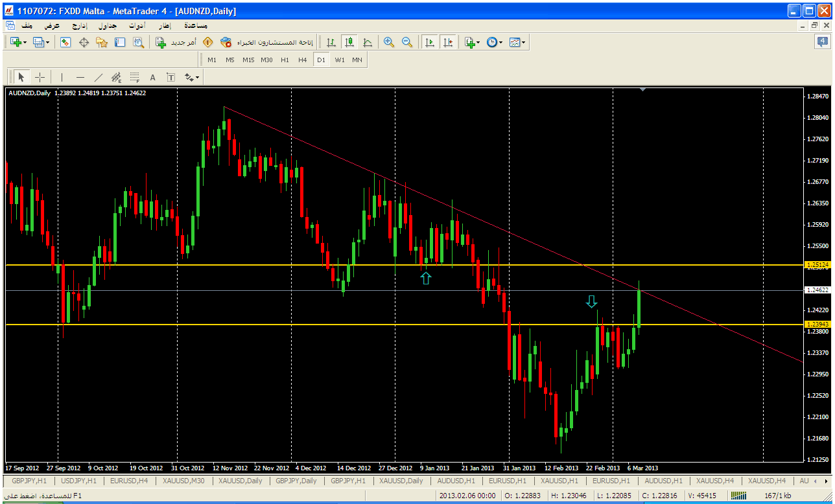This screenshot has height=504, width=835.
Task: Click the 167/1 kb status text
Action: tap(777, 496)
